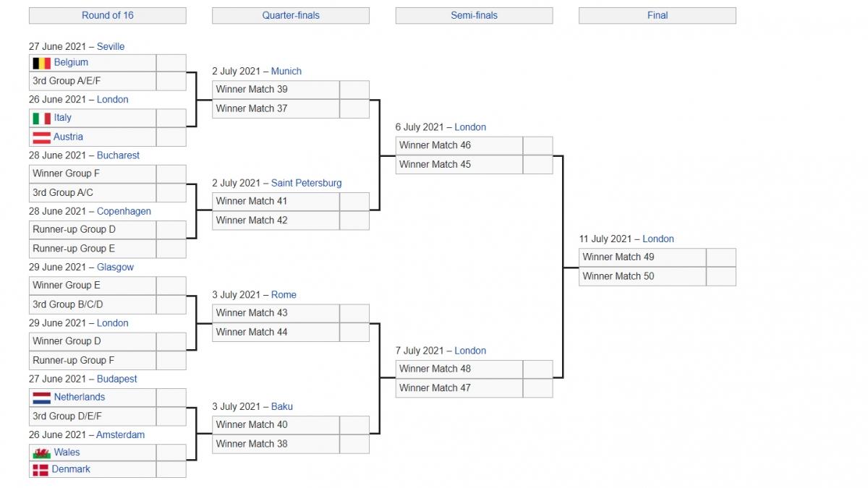Click the Italy flag icon
868x488 pixels.
[41, 118]
